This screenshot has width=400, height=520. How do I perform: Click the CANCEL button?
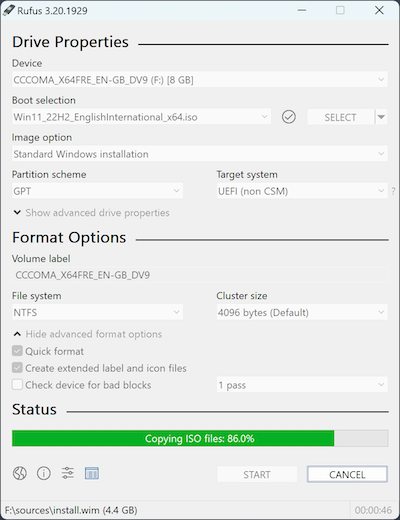(347, 474)
